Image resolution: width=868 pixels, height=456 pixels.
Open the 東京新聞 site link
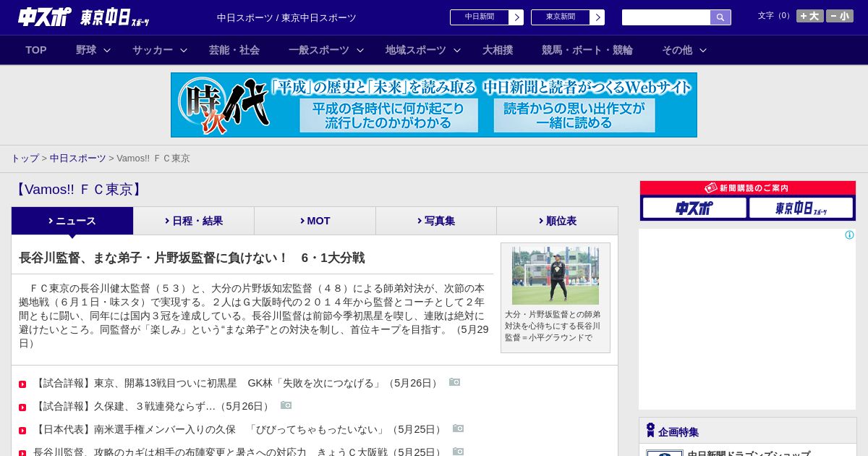[561, 17]
